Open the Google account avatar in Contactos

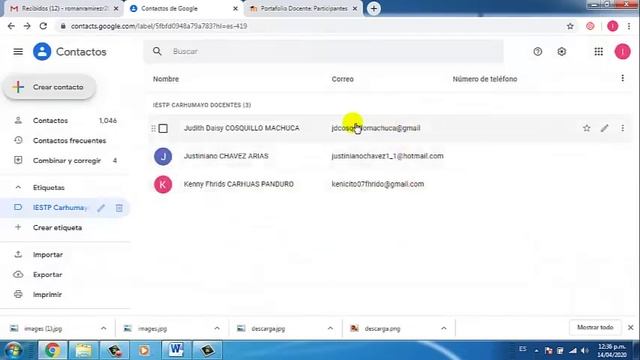622,51
